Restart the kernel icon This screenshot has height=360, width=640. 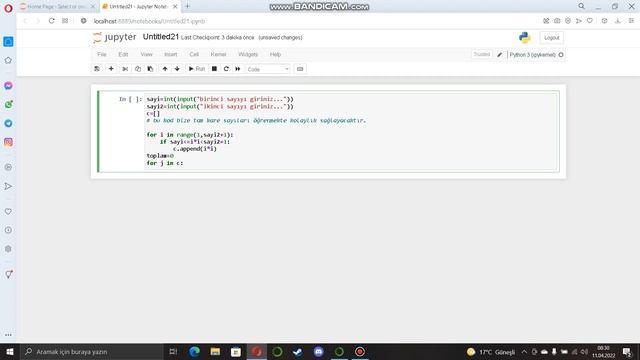coord(226,69)
